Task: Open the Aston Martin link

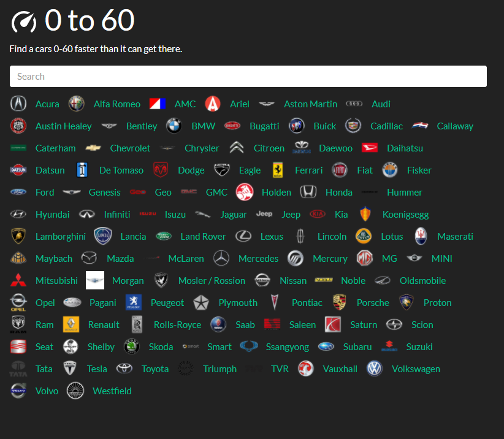Action: click(310, 104)
